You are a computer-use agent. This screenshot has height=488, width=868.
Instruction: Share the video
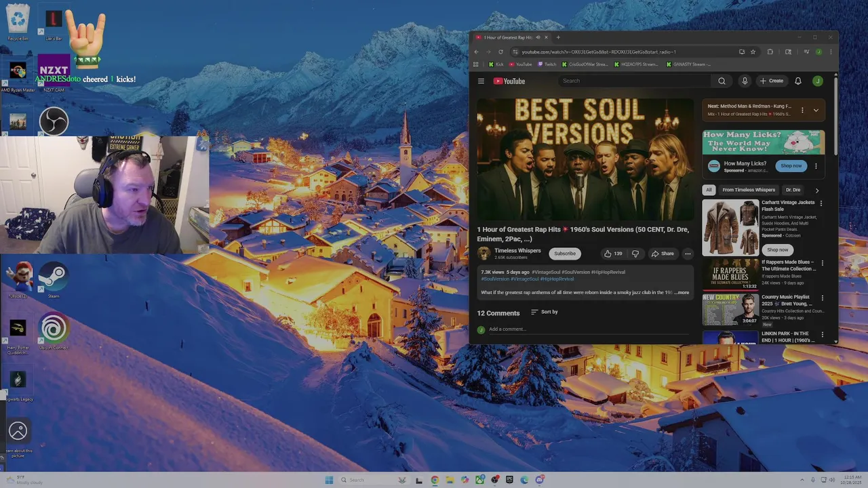tap(663, 253)
